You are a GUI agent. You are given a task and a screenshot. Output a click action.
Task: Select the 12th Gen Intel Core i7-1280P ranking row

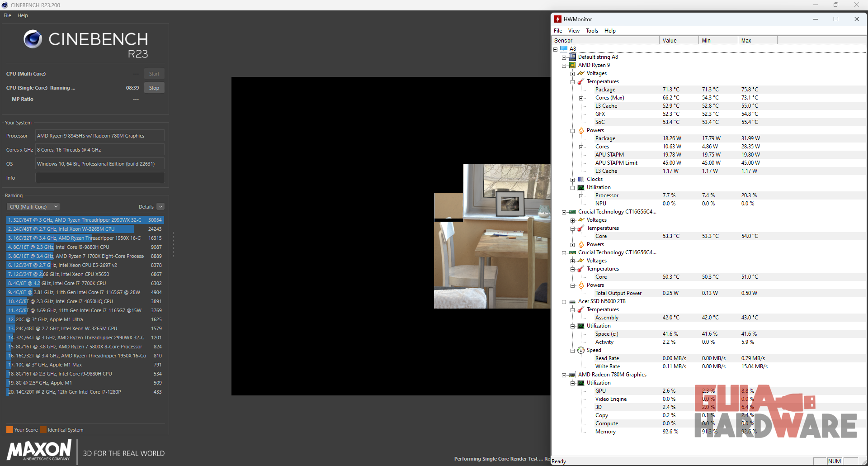pos(85,392)
